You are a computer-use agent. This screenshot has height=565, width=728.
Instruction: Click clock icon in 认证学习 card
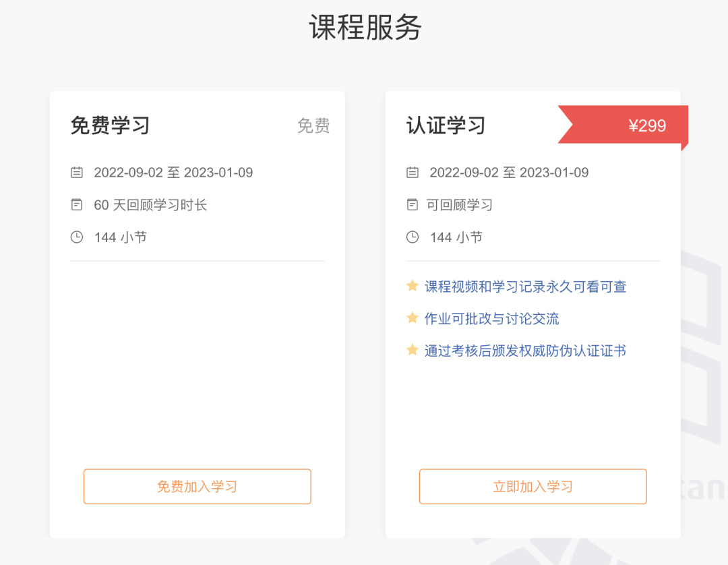click(413, 237)
